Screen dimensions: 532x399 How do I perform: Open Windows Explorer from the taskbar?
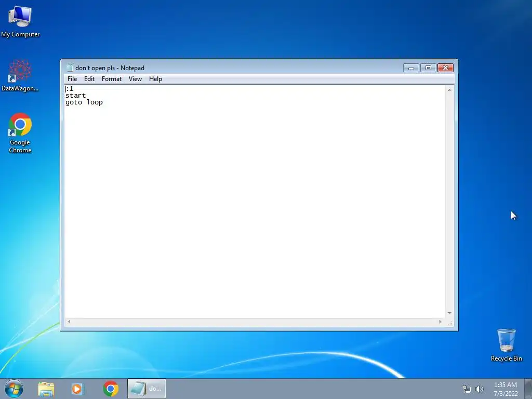pos(46,389)
